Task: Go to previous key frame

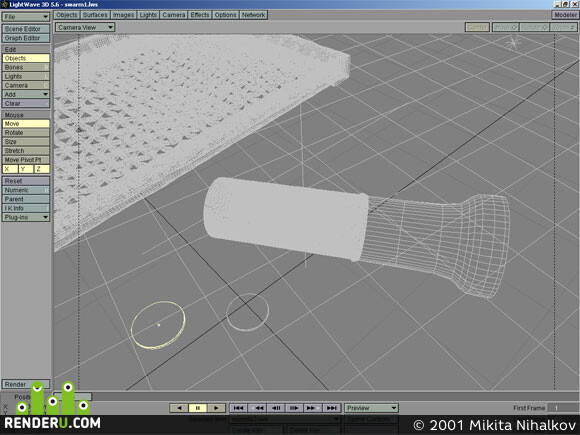Action: (257, 408)
